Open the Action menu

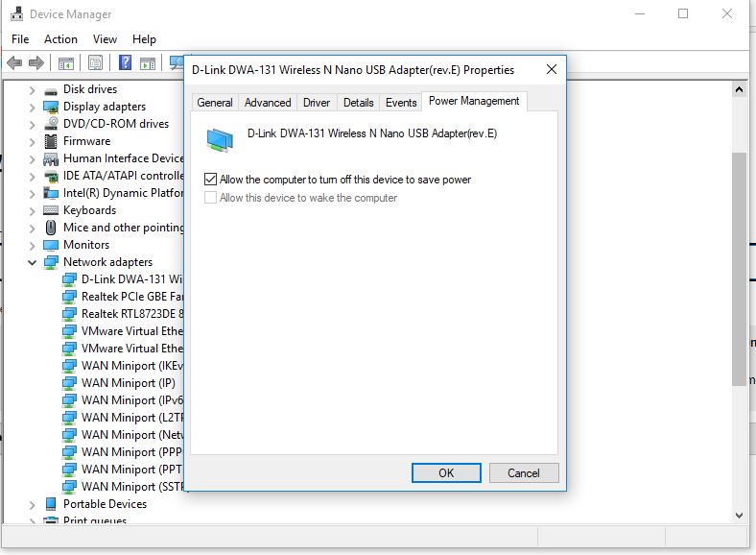60,39
